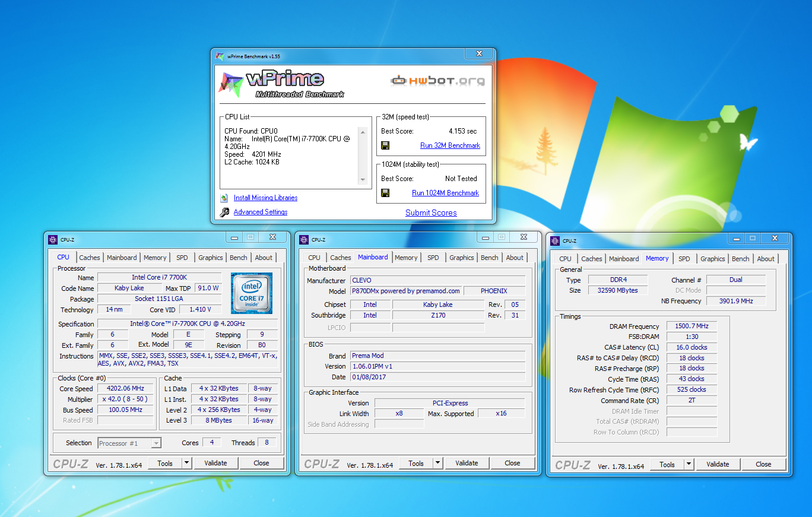The image size is (812, 517).
Task: Click the DRAM Frequency 1500.7 MHz field
Action: coord(692,326)
